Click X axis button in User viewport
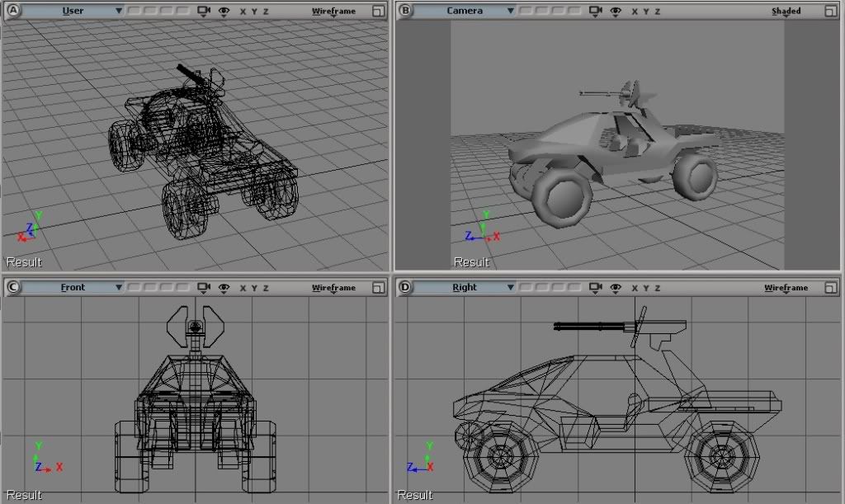The width and height of the screenshot is (845, 504). tap(243, 12)
